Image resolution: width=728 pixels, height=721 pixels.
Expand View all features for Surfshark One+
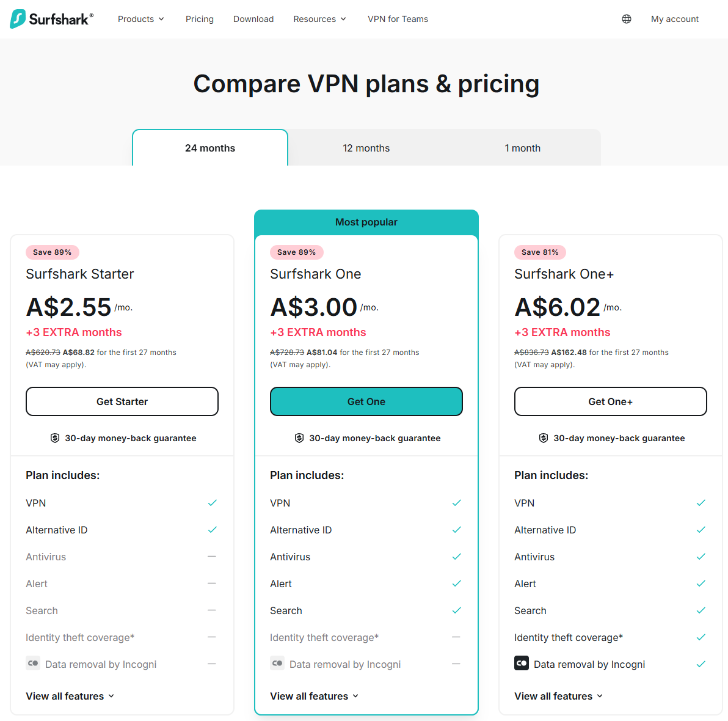[558, 696]
